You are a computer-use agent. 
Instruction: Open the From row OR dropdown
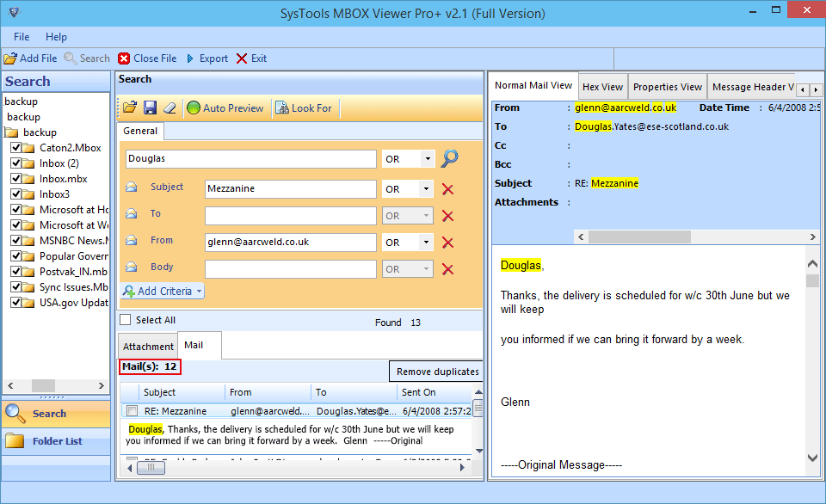[426, 243]
